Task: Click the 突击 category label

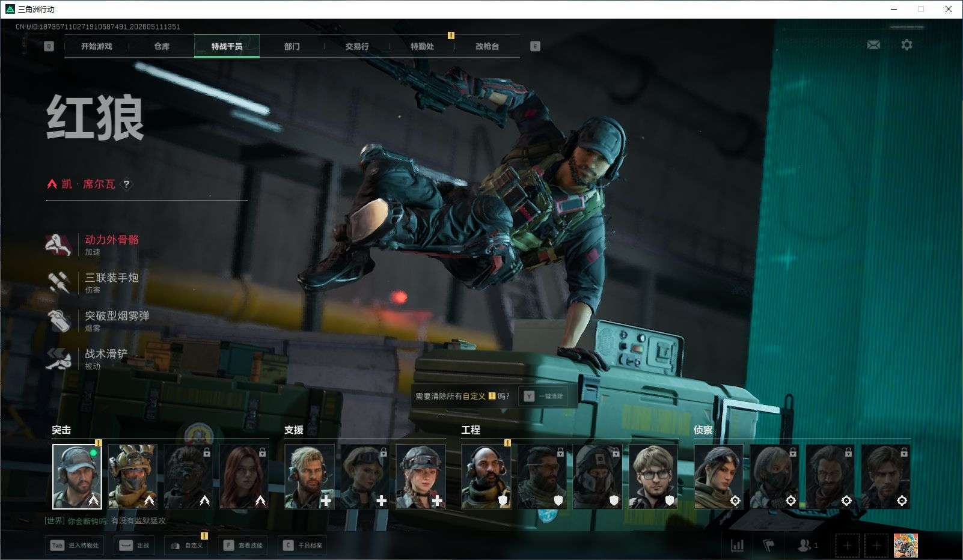Action: [x=61, y=430]
